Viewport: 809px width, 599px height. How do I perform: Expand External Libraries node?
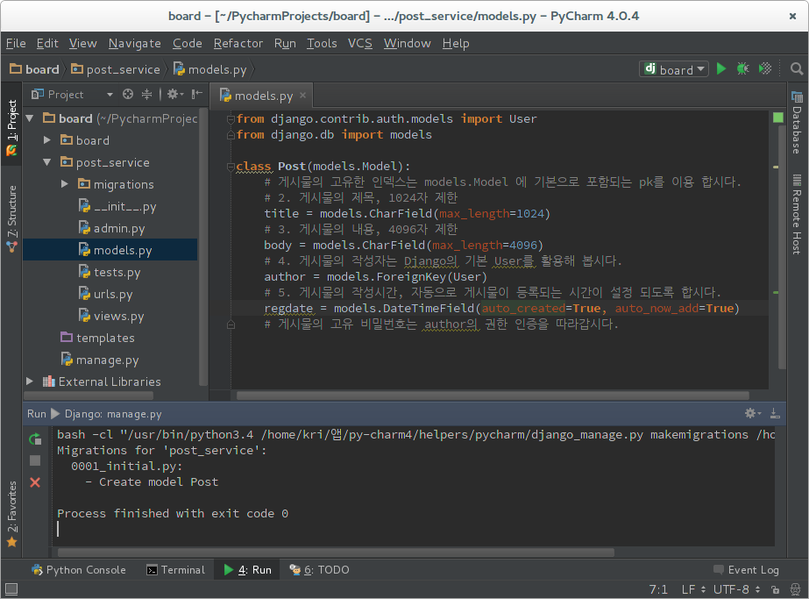click(x=30, y=382)
